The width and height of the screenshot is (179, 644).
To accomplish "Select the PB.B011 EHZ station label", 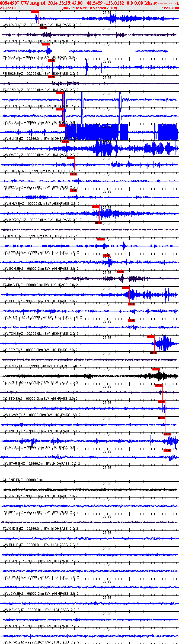I will (x=13, y=512).
